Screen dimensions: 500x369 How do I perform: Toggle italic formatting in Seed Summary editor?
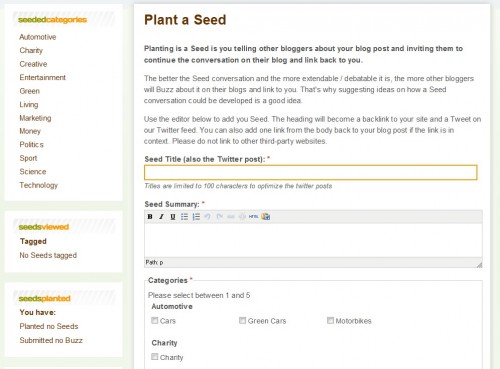pyautogui.click(x=161, y=217)
